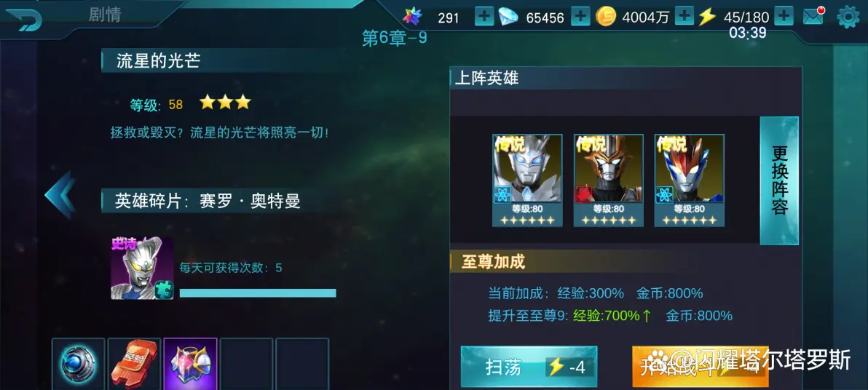Tap the 赛罗·奥特曼 hero fragment portrait
868x390 pixels.
click(142, 268)
